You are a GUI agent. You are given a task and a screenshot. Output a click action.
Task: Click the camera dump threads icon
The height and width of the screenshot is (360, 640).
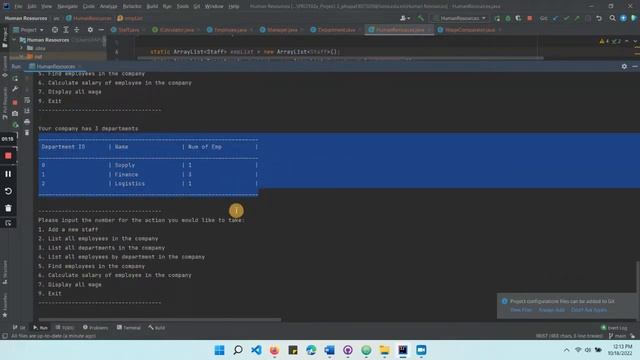tap(15, 113)
